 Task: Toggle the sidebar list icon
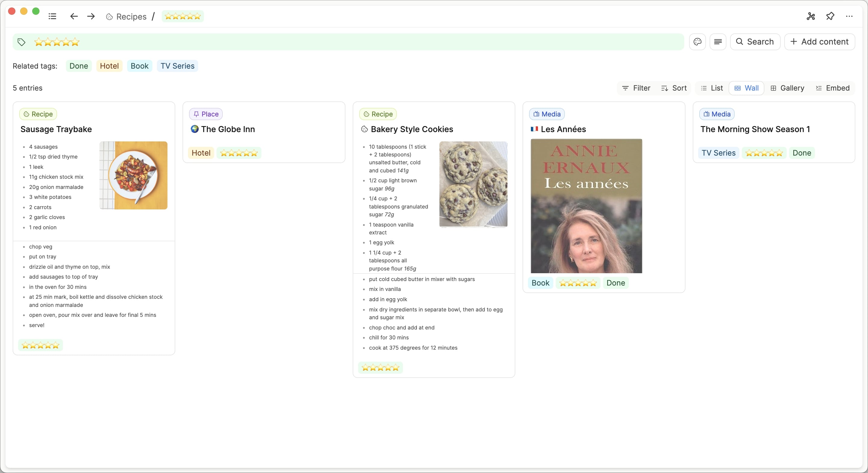point(52,16)
